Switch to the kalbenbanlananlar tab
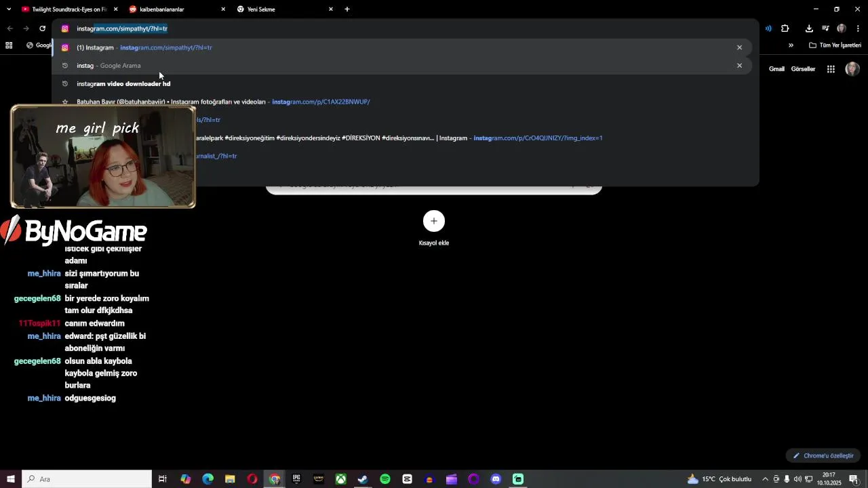The height and width of the screenshot is (488, 868). click(176, 9)
